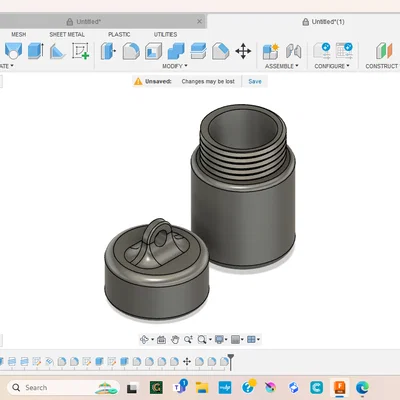Open the MODIFY dropdown menu

[175, 66]
